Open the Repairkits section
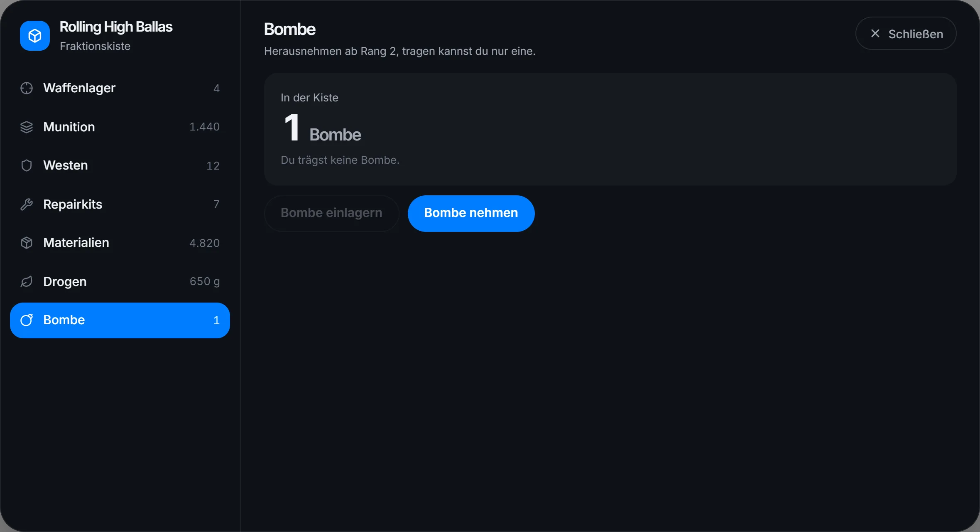The width and height of the screenshot is (980, 532). tap(120, 204)
